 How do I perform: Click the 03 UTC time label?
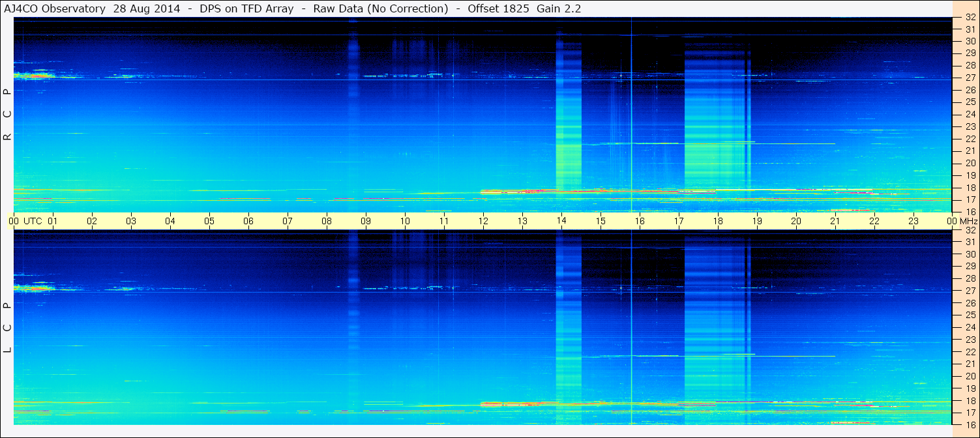131,221
